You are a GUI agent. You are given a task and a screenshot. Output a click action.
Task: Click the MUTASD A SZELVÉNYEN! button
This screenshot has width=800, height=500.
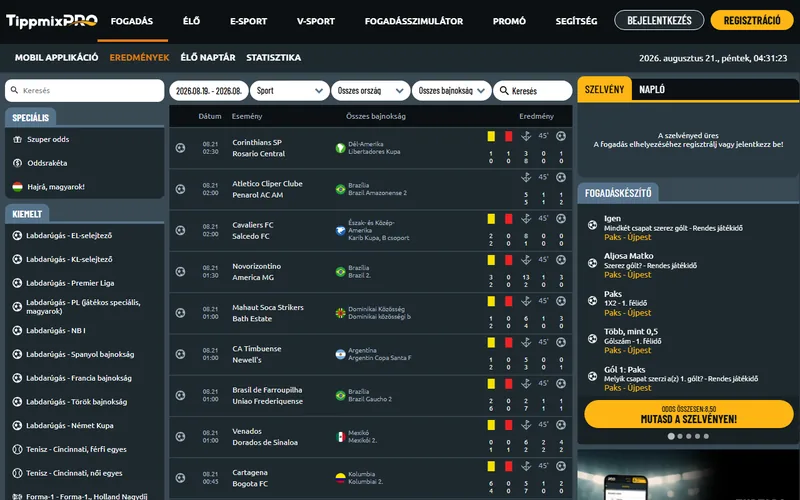[x=689, y=414]
